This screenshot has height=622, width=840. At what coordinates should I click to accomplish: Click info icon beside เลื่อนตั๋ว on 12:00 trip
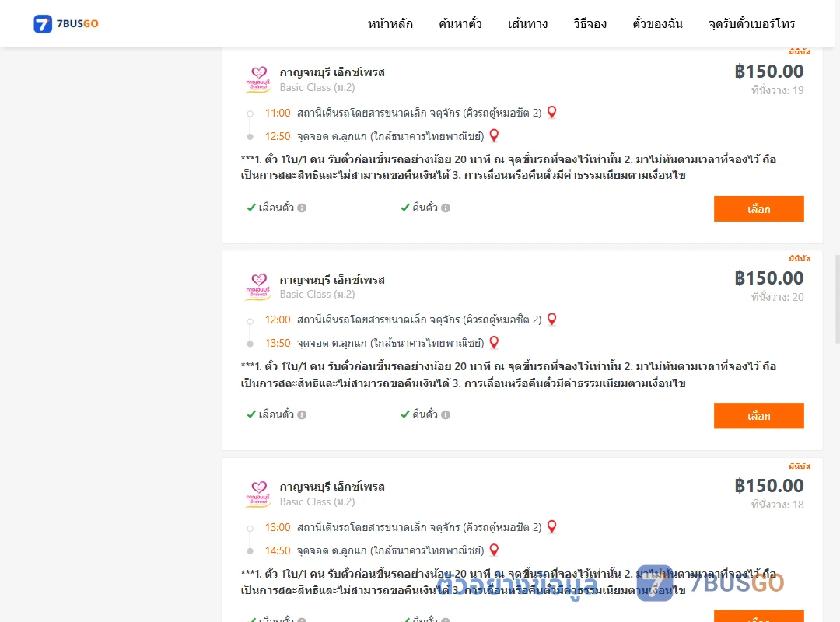pos(302,414)
